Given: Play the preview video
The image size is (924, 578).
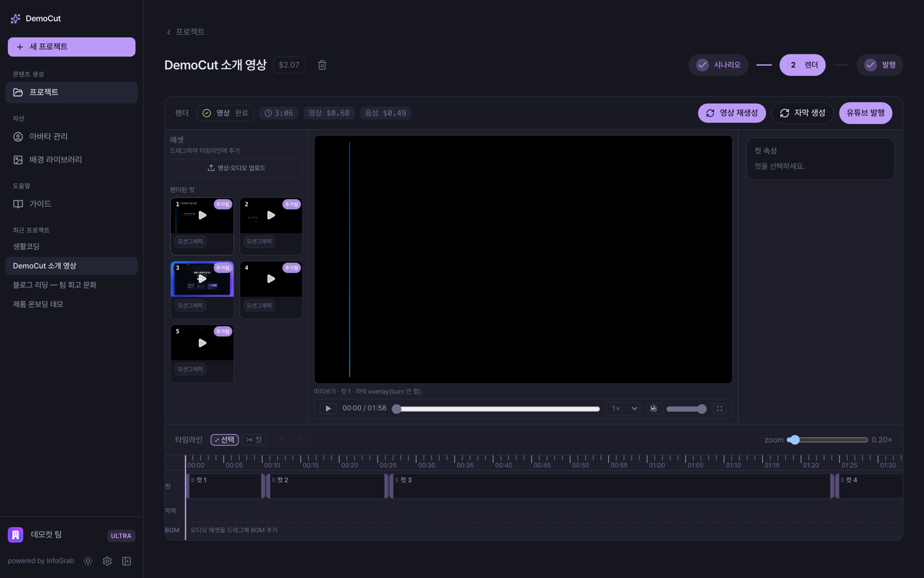Looking at the screenshot, I should (328, 409).
